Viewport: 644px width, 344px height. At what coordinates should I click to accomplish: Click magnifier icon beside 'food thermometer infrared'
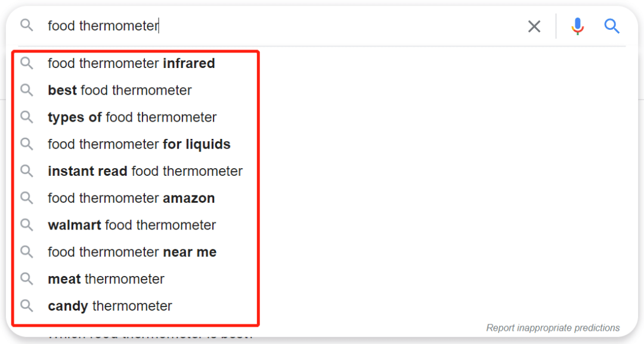point(27,63)
